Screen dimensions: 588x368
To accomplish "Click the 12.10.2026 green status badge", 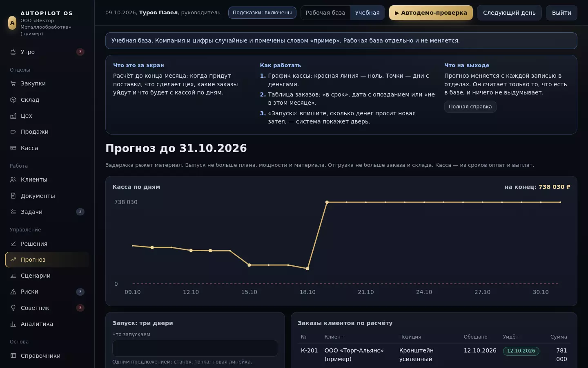I will click(x=521, y=351).
